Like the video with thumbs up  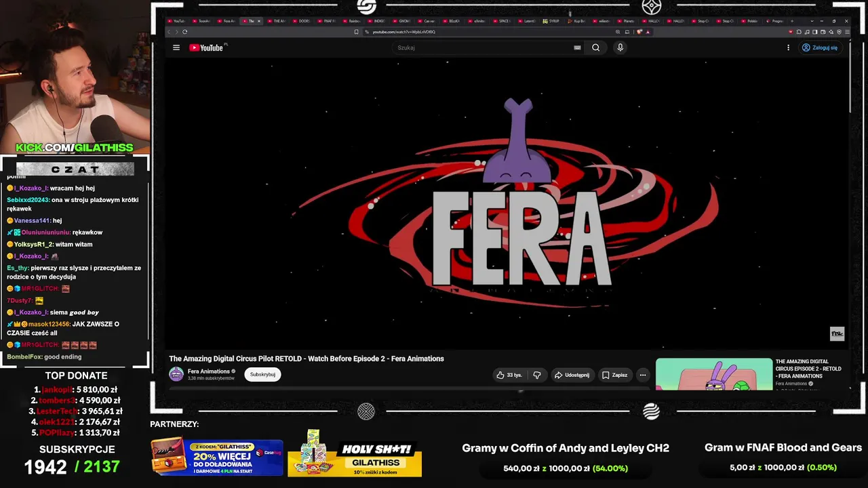tap(509, 375)
